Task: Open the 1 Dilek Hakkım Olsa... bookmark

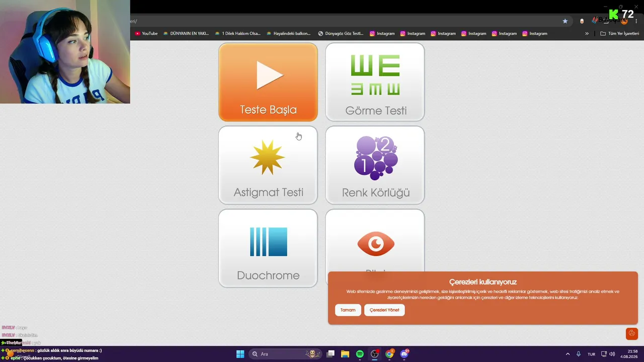Action: (x=237, y=34)
